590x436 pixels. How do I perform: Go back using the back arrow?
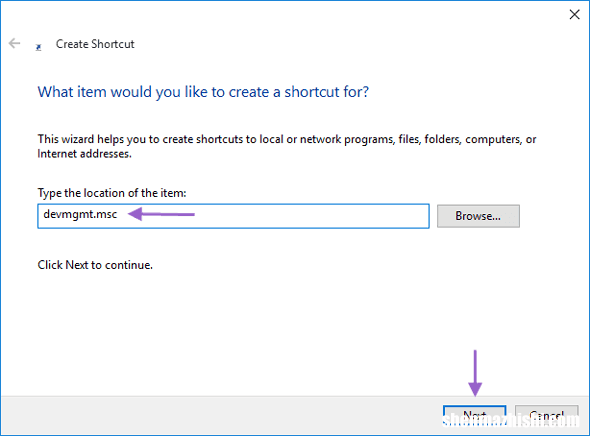pyautogui.click(x=14, y=43)
